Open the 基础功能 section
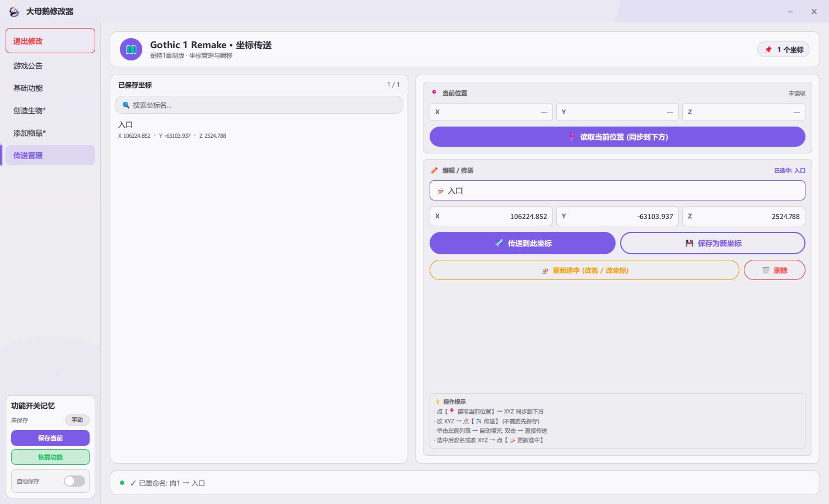Viewport: 829px width, 504px height. point(50,88)
